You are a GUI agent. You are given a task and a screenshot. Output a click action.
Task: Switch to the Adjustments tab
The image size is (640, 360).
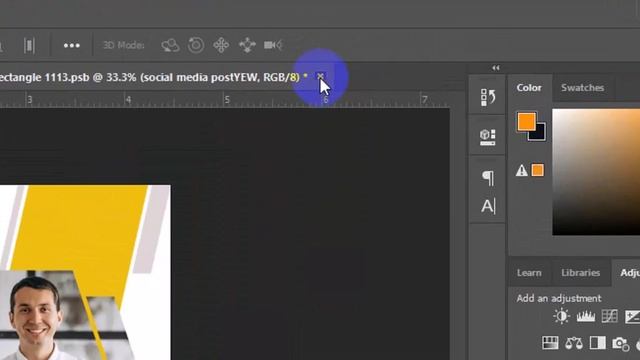click(x=630, y=273)
